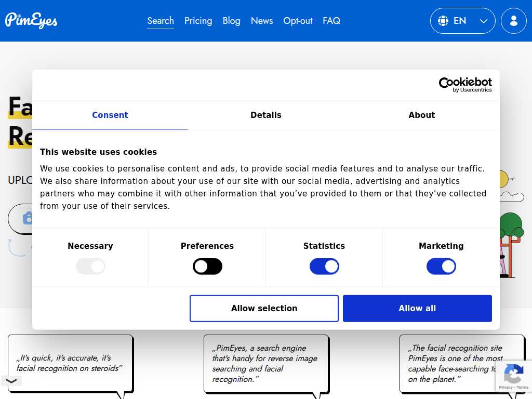532x399 pixels.
Task: Expand the EN language dropdown
Action: click(462, 21)
